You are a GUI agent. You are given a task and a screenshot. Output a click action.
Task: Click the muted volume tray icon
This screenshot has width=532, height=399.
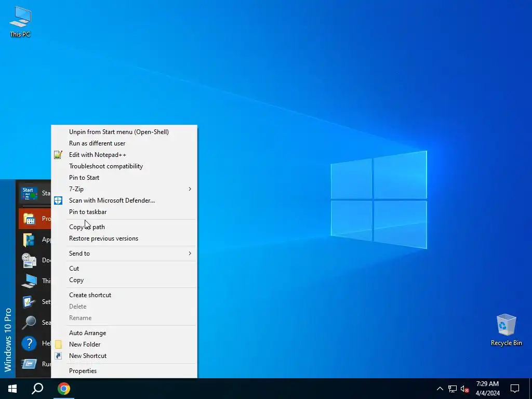pyautogui.click(x=465, y=389)
